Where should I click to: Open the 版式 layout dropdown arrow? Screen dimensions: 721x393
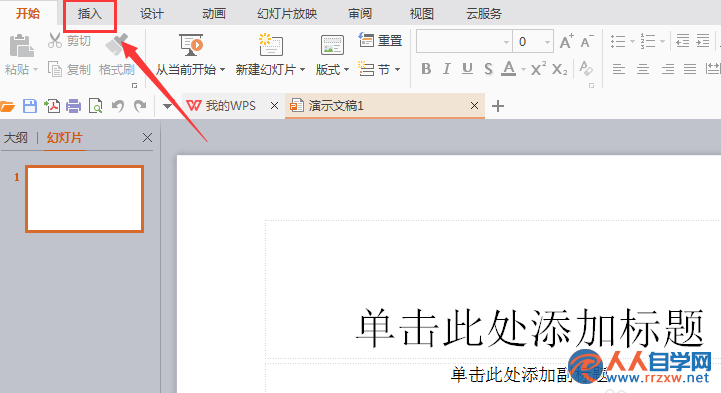[346, 70]
